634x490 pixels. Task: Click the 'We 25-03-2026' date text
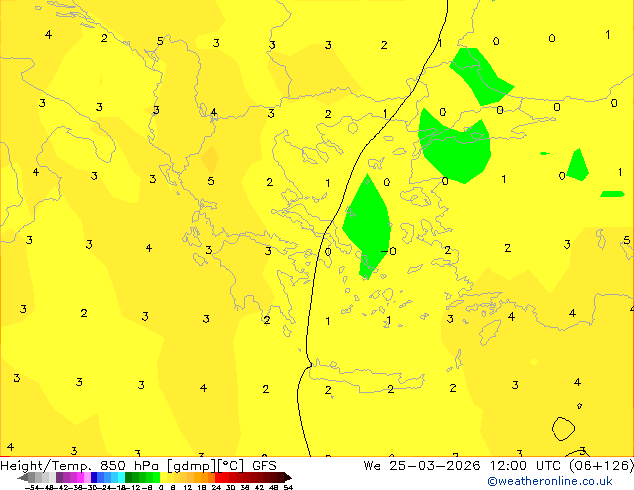[422, 465]
